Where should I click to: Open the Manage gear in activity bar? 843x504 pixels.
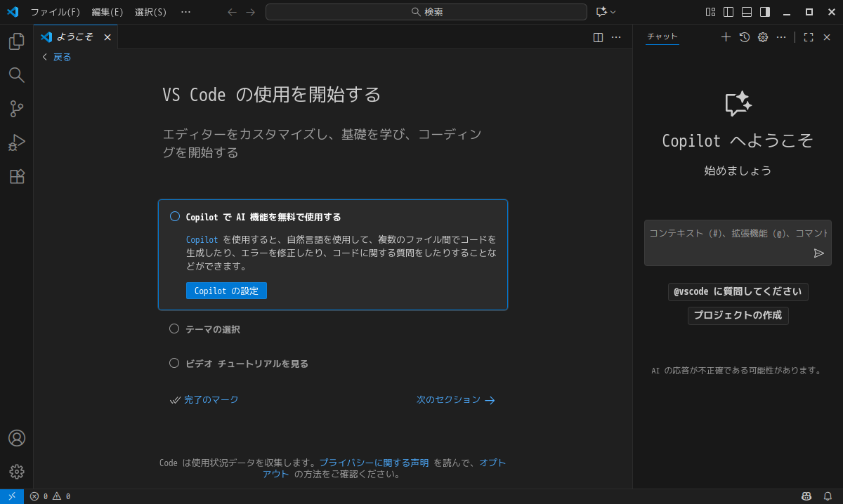click(x=16, y=472)
